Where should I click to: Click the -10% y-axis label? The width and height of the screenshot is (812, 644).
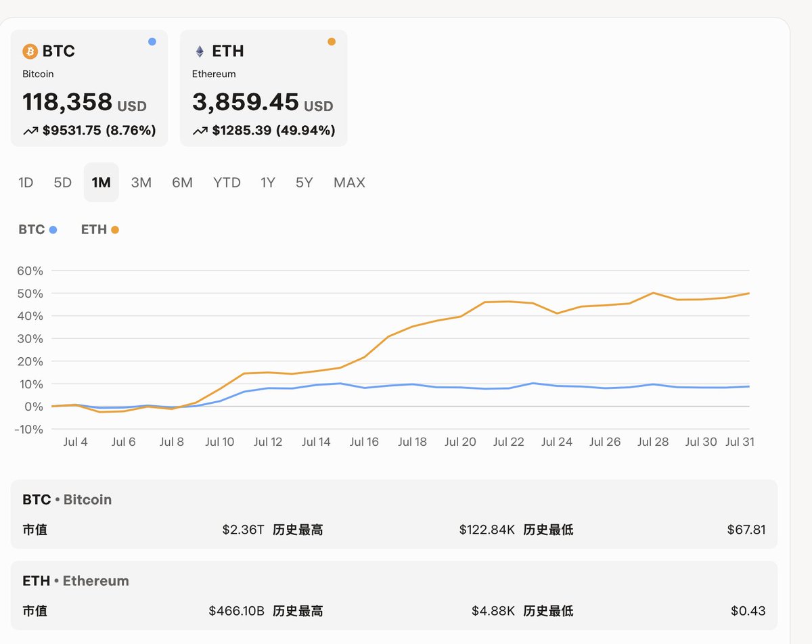28,429
